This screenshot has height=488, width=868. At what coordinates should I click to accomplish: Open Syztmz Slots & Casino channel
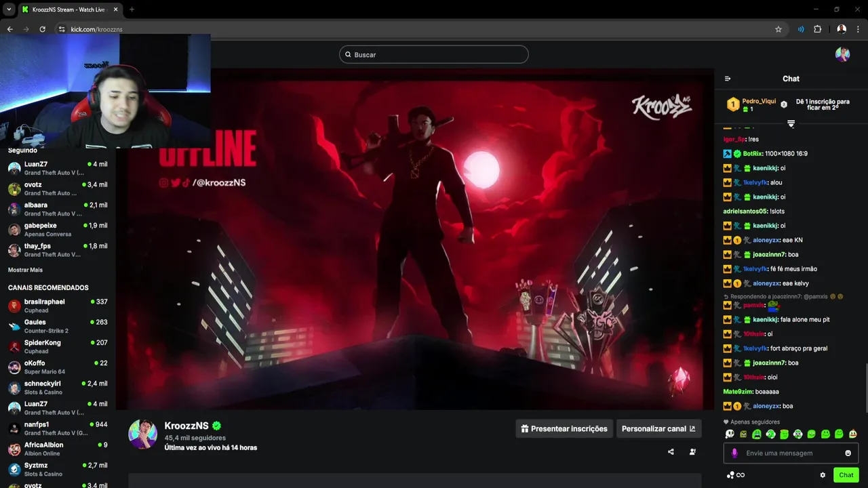(58, 469)
